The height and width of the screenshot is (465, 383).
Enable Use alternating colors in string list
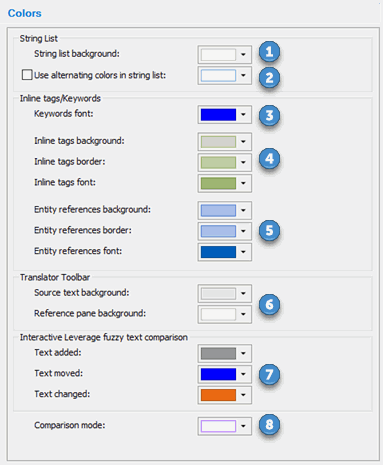pos(27,75)
